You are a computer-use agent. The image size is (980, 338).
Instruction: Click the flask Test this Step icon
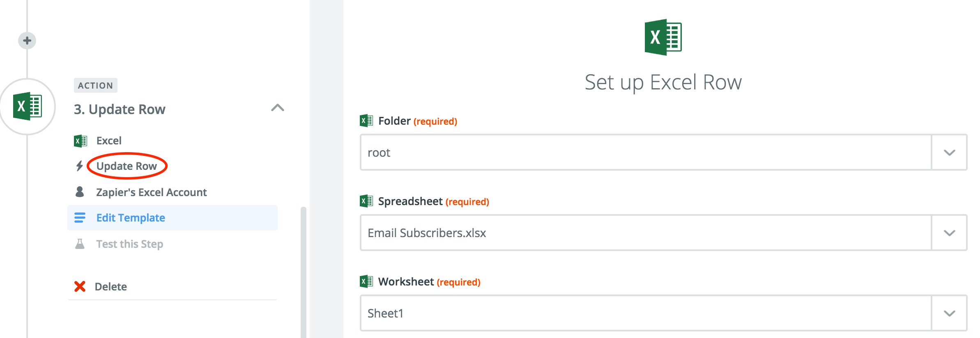[x=80, y=244]
